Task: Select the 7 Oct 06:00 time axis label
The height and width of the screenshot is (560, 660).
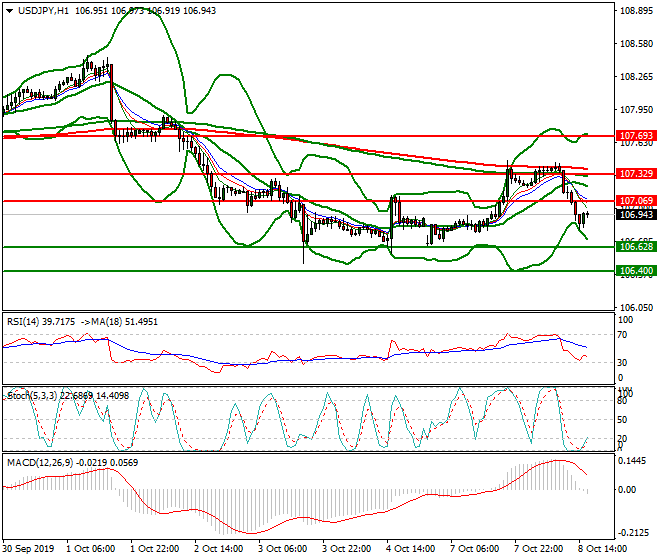Action: [x=474, y=549]
